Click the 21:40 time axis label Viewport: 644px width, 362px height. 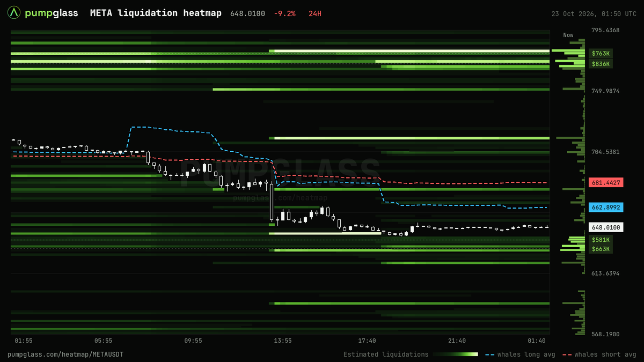point(457,341)
